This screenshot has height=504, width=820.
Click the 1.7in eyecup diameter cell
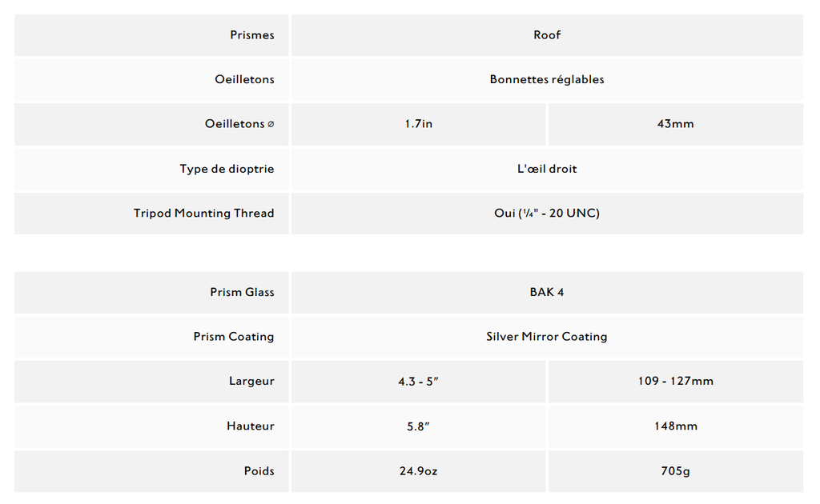point(418,124)
